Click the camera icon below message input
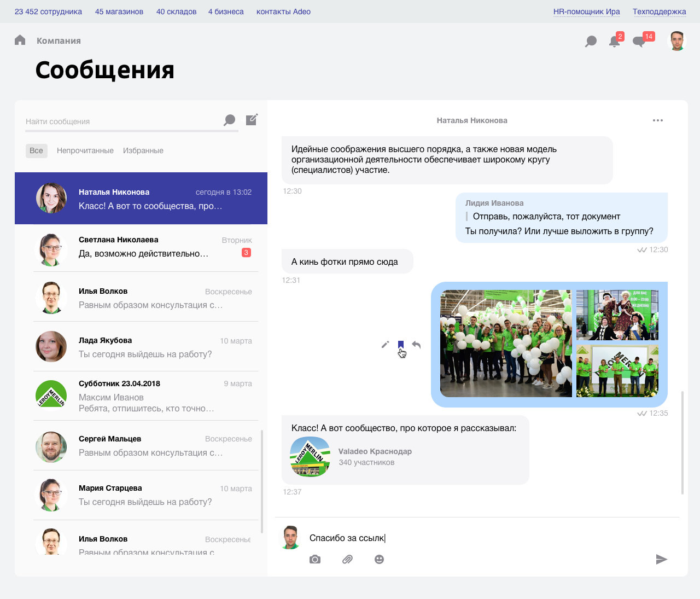The image size is (700, 599). [315, 559]
